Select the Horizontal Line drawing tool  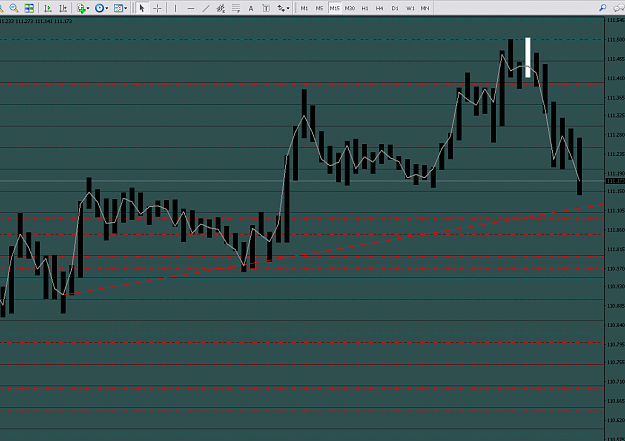(x=191, y=8)
